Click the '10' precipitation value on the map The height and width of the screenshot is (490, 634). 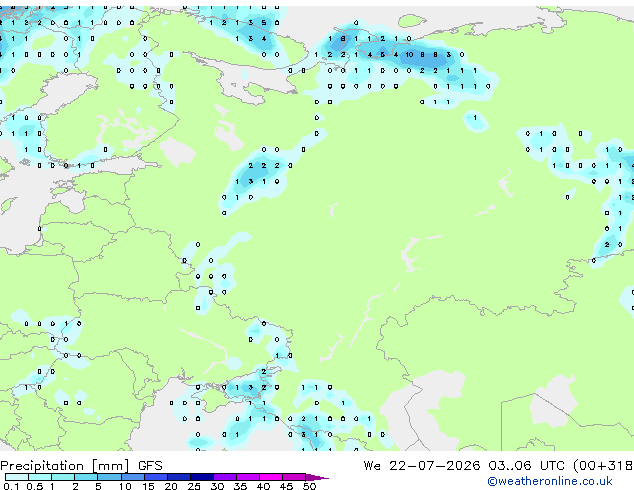tap(409, 55)
